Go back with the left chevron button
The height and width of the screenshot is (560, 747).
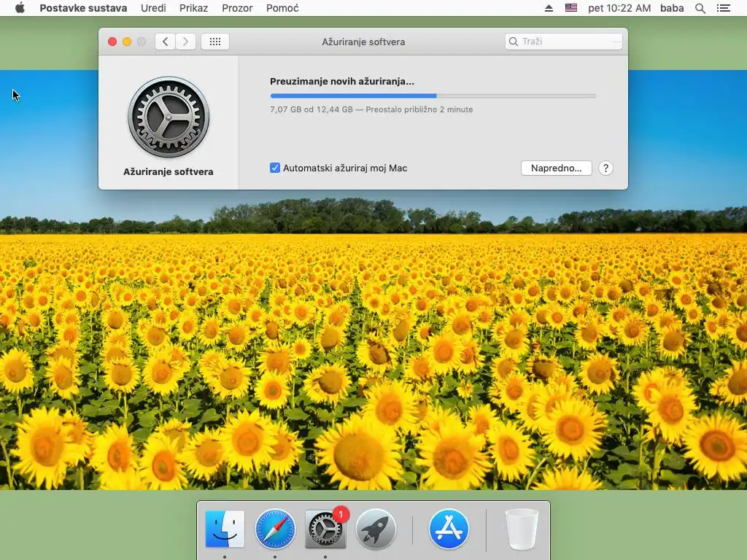pos(165,42)
